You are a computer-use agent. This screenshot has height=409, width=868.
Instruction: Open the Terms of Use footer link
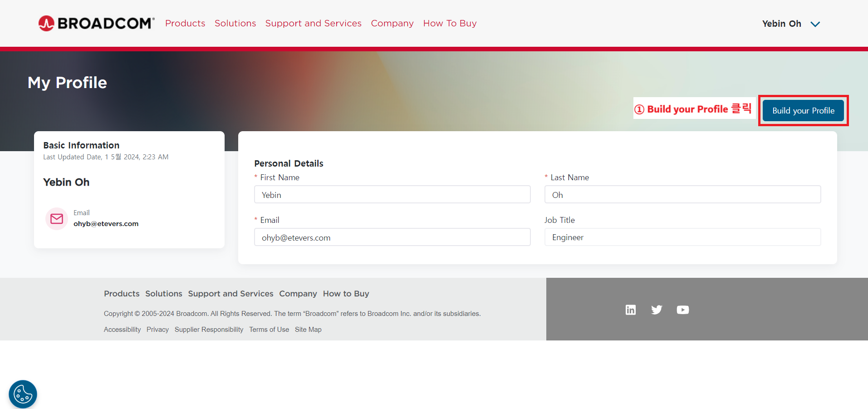(269, 330)
